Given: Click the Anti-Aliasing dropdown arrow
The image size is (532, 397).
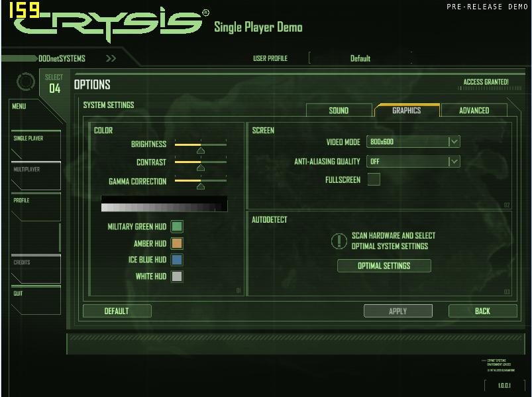Looking at the screenshot, I should 454,162.
